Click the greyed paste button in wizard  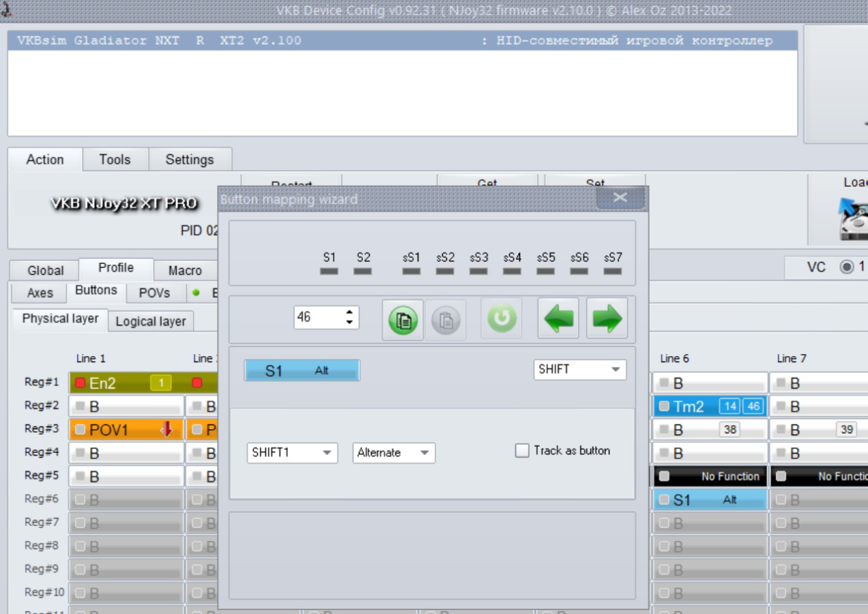click(446, 319)
